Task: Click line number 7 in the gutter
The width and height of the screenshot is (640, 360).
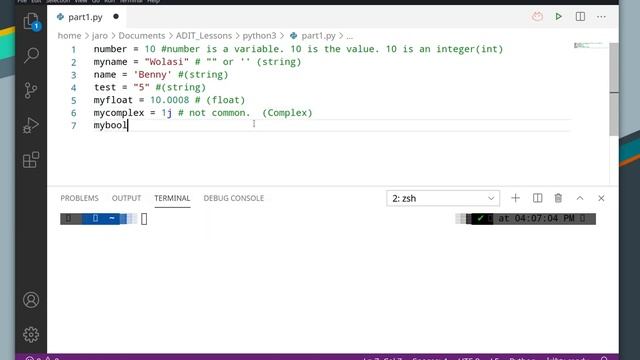Action: coord(73,125)
